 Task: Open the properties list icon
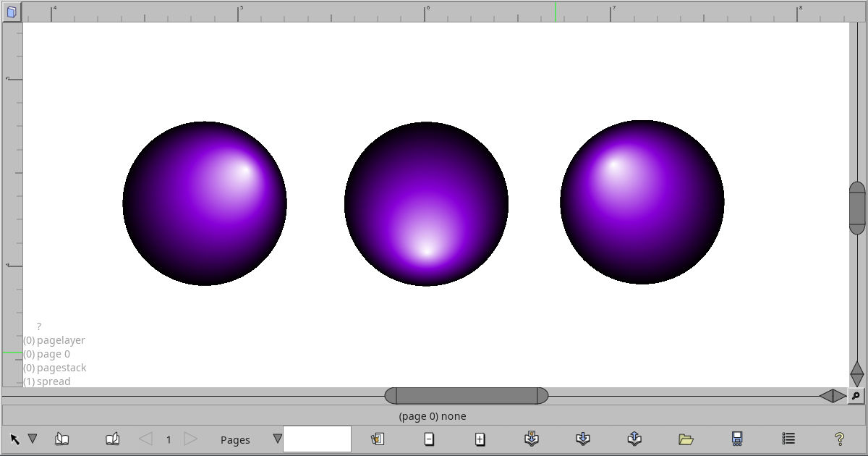click(787, 438)
